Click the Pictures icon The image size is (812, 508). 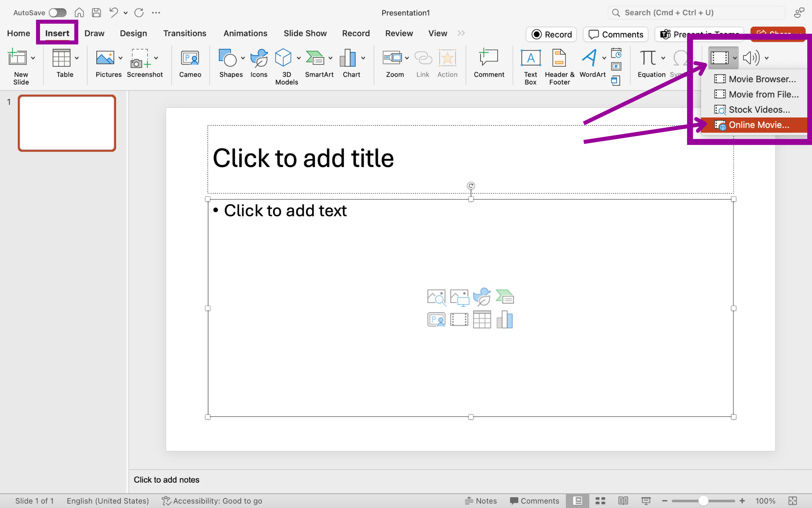(x=105, y=58)
